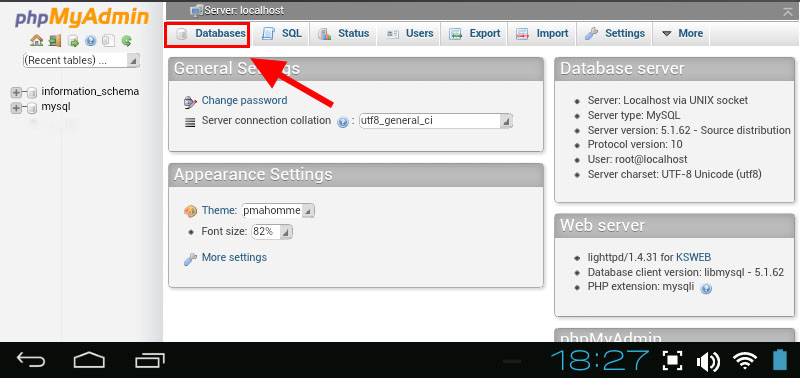Collapse the top panel chevron
800x378 pixels.
(x=788, y=12)
